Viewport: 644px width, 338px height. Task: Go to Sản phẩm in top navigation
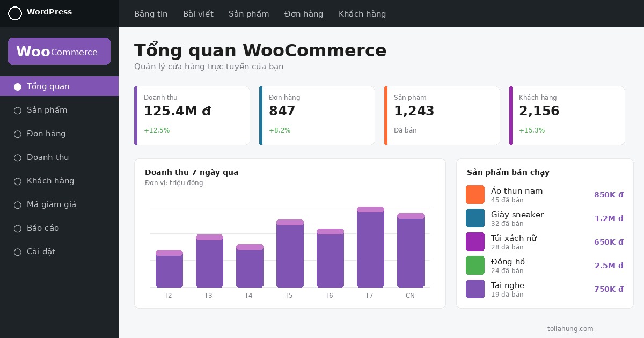249,14
